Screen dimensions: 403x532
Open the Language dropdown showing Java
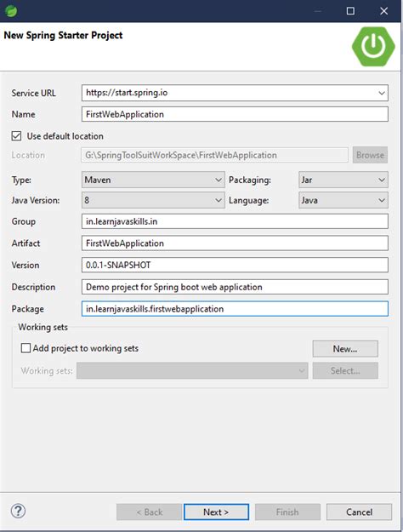[x=343, y=200]
